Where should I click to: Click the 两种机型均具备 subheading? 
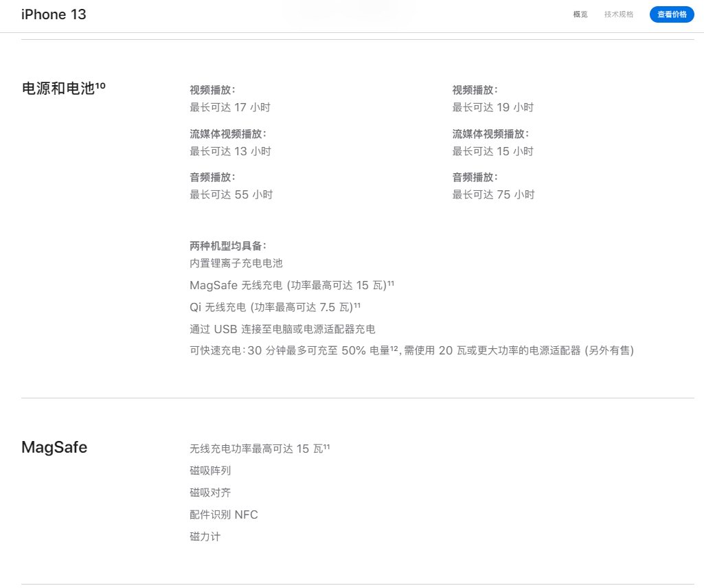click(227, 246)
